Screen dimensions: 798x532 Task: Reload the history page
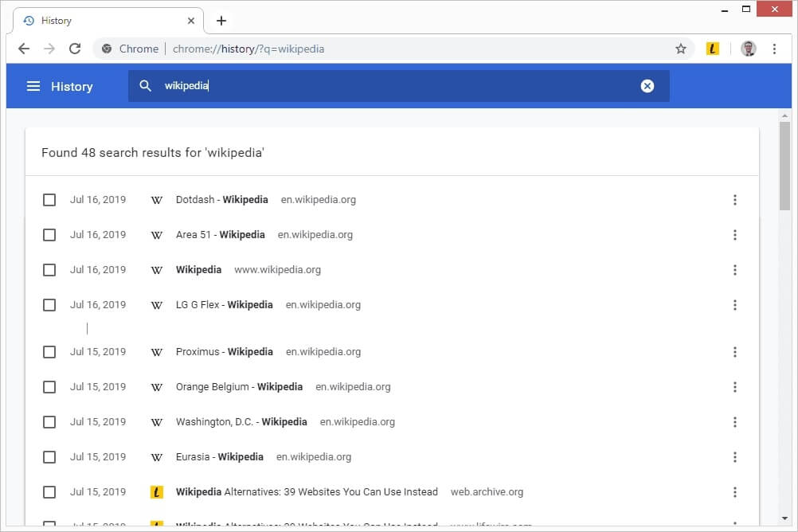click(x=75, y=49)
